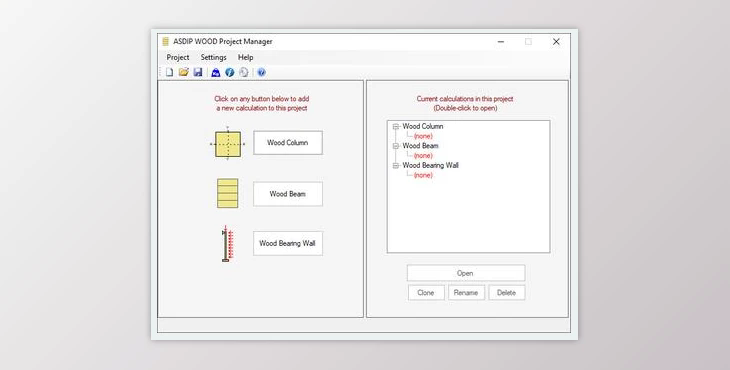The width and height of the screenshot is (730, 370).
Task: Click the ASDIP WOOD title bar app icon
Action: [x=165, y=41]
